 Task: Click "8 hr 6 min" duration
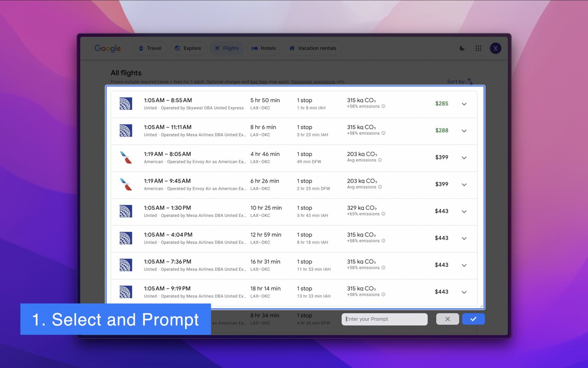[x=263, y=127]
